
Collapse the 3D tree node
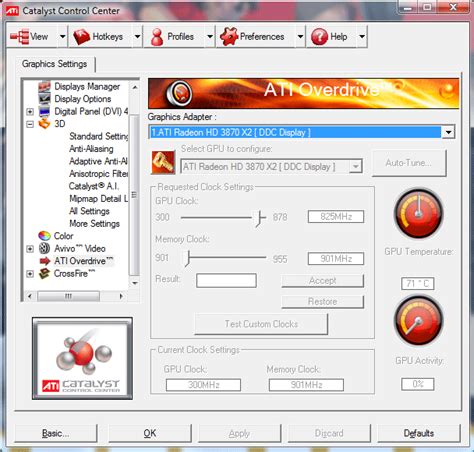30,124
